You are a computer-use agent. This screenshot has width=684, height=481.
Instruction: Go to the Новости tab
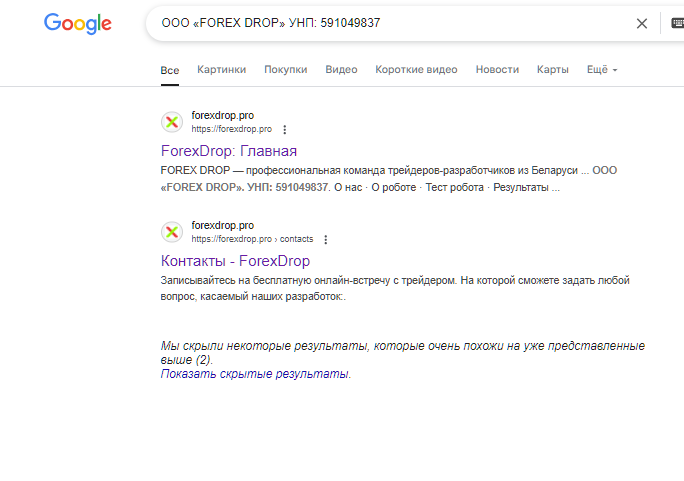coord(497,70)
